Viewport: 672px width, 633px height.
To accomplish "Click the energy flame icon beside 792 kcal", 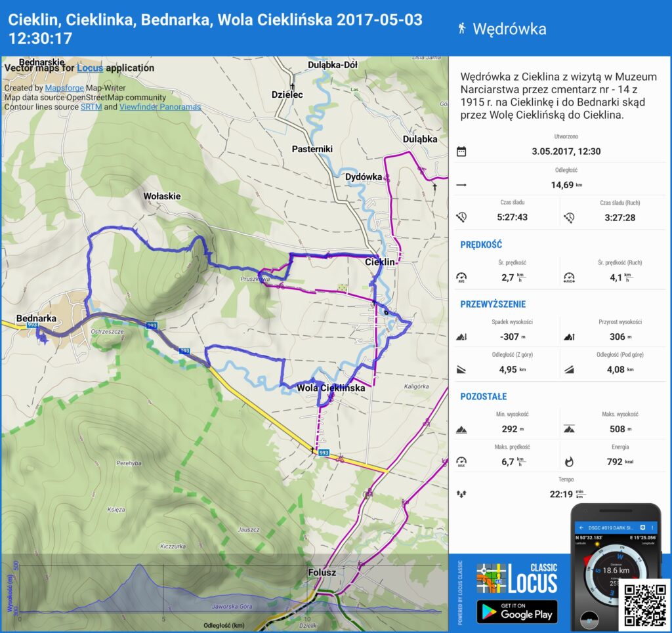I will (x=568, y=462).
